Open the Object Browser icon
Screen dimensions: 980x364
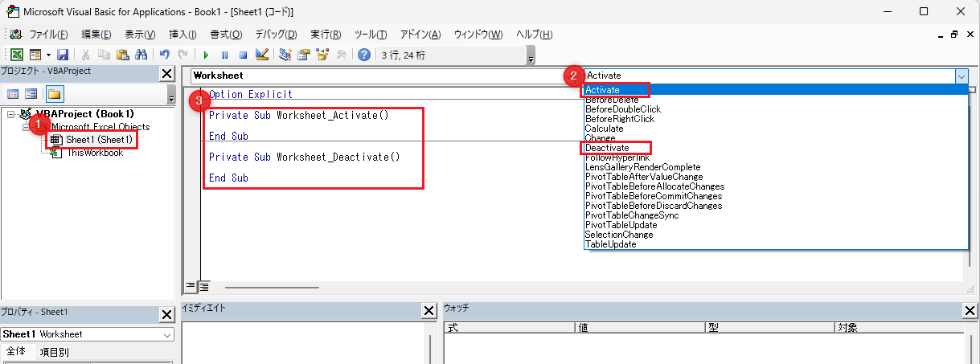[322, 55]
